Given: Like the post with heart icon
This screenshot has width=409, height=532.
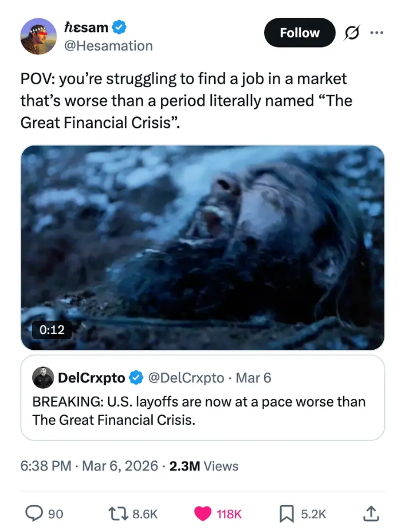Looking at the screenshot, I should [203, 514].
